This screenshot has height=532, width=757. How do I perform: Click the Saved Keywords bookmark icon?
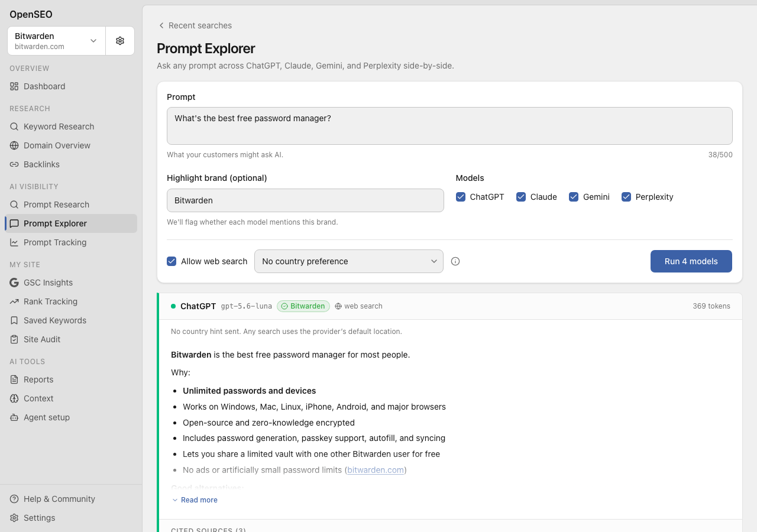click(14, 320)
